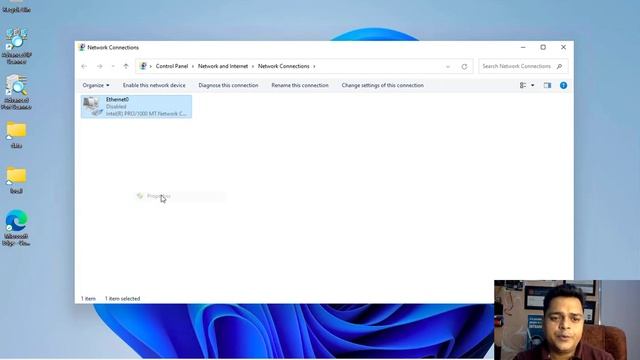640x360 pixels.
Task: Click the Network and Internet breadcrumb
Action: pos(223,66)
